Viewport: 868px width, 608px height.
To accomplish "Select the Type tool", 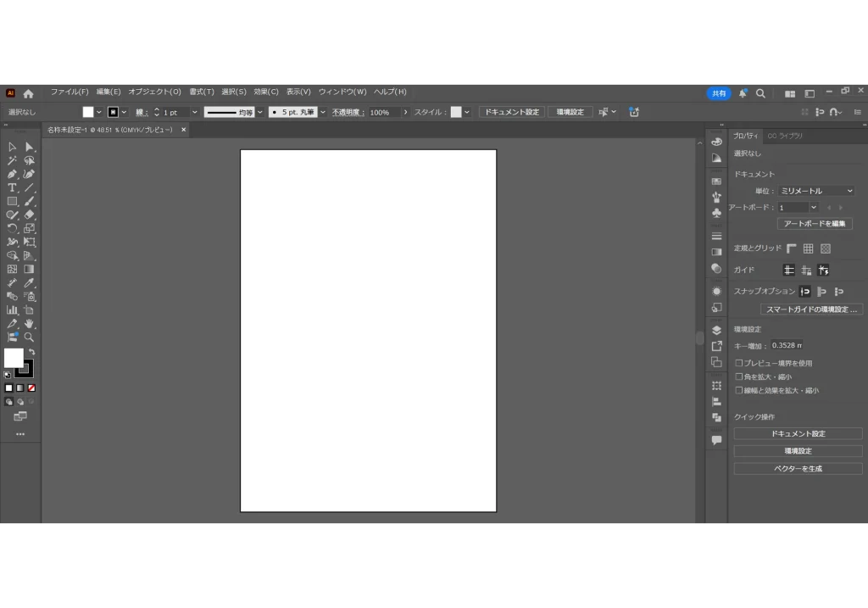I will pos(12,187).
